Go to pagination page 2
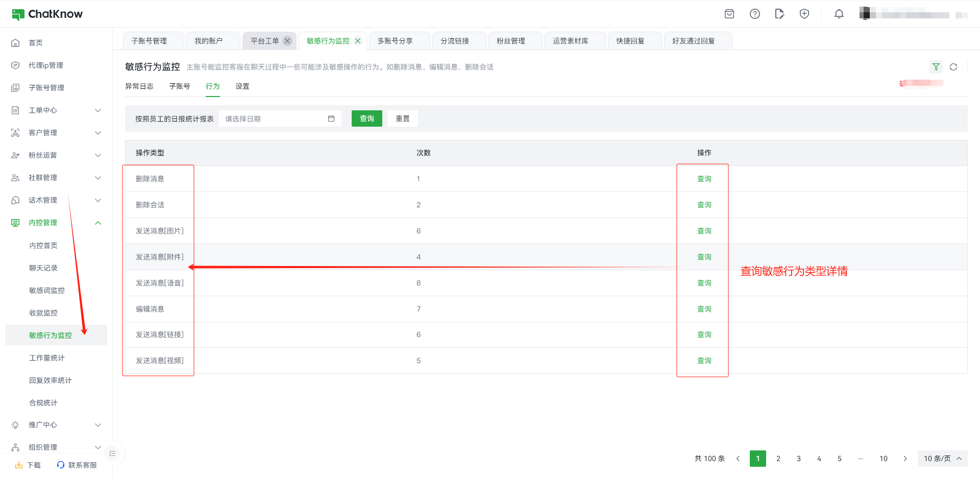The width and height of the screenshot is (980, 479). click(778, 459)
